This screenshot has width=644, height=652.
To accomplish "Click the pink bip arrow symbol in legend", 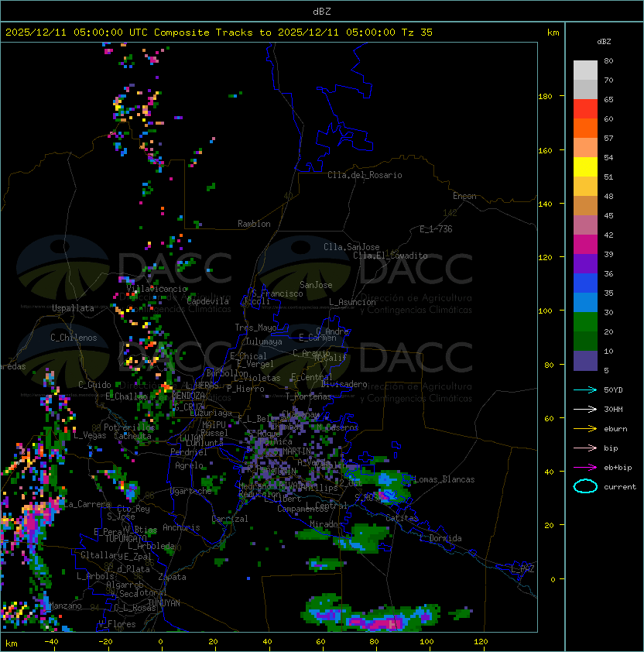I will coord(585,448).
